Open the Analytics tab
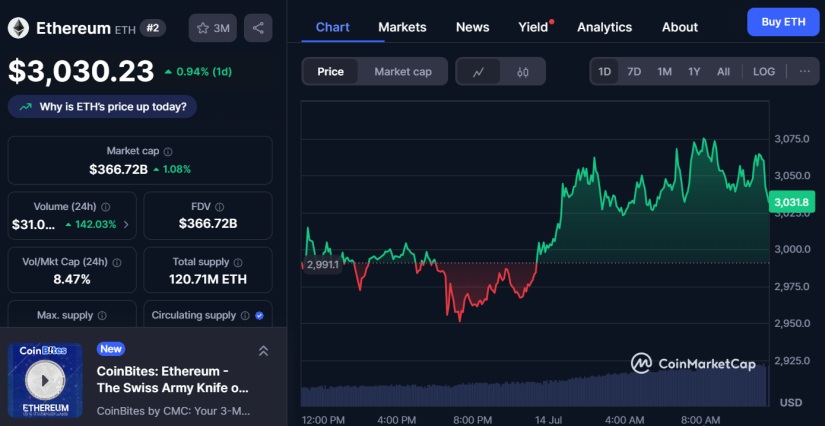The image size is (825, 426). [605, 27]
